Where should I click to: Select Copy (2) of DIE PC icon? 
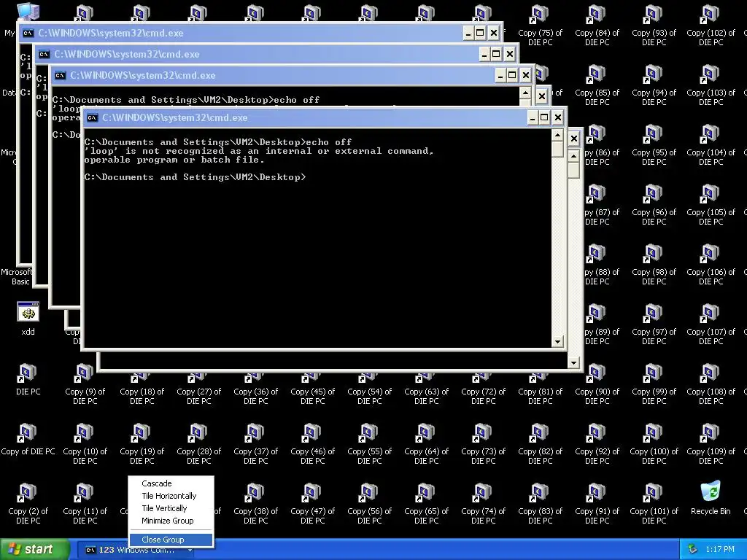[x=28, y=503]
